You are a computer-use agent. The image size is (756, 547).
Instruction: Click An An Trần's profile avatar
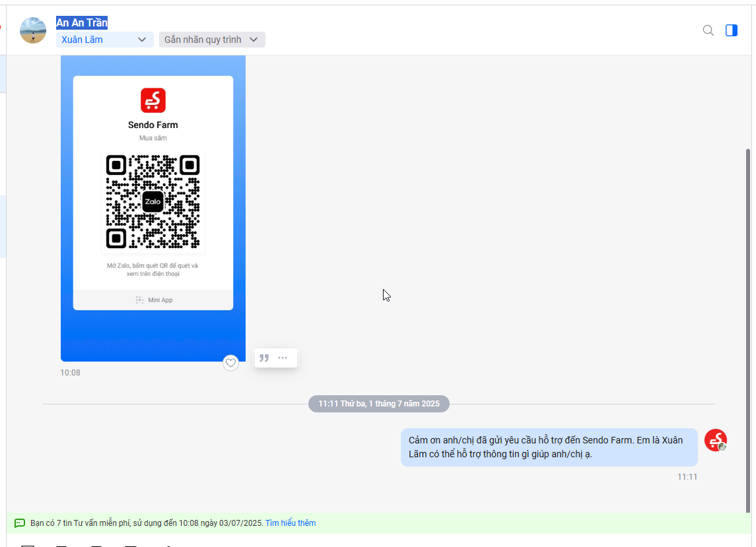click(33, 30)
